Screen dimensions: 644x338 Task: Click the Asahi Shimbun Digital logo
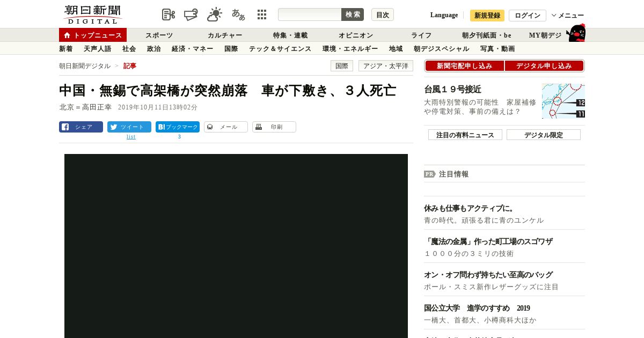pos(92,14)
